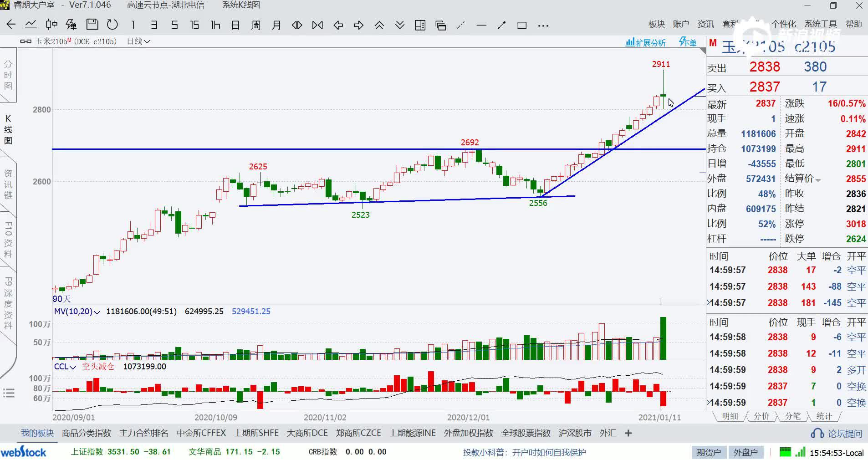Select the candlestick chart icon
Image resolution: width=868 pixels, height=460 pixels.
[51, 25]
